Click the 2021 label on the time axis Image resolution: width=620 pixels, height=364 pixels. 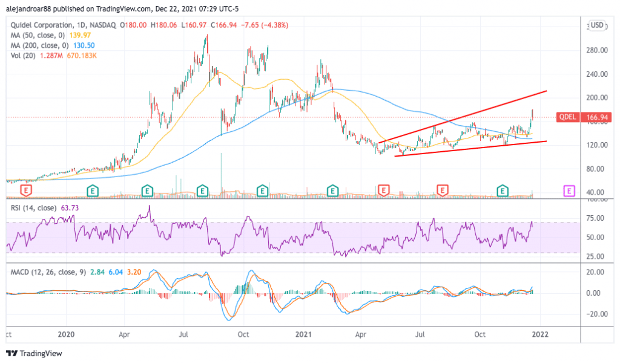304,334
